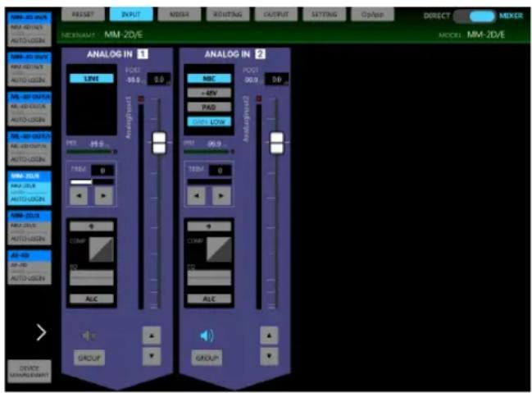Toggle the Analog In 2 speaker icon
This screenshot has width=532, height=393.
pos(207,336)
